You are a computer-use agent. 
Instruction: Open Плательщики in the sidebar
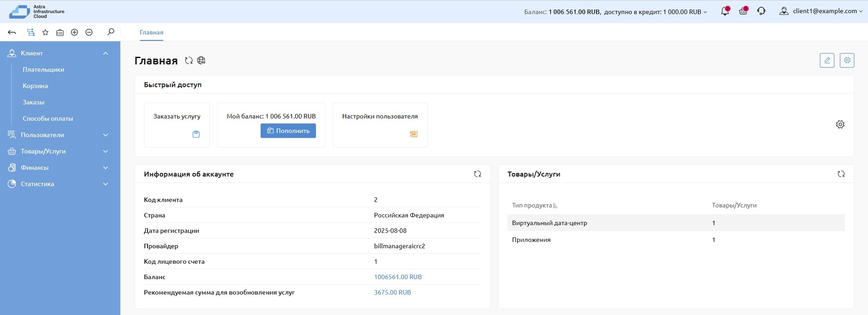tap(44, 69)
